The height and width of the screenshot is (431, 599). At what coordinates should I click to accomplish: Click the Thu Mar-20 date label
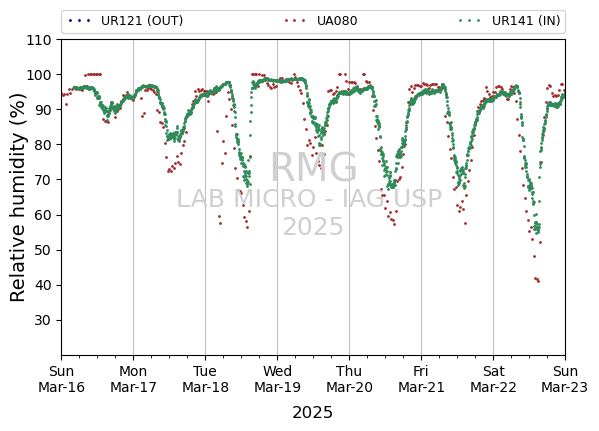(349, 379)
